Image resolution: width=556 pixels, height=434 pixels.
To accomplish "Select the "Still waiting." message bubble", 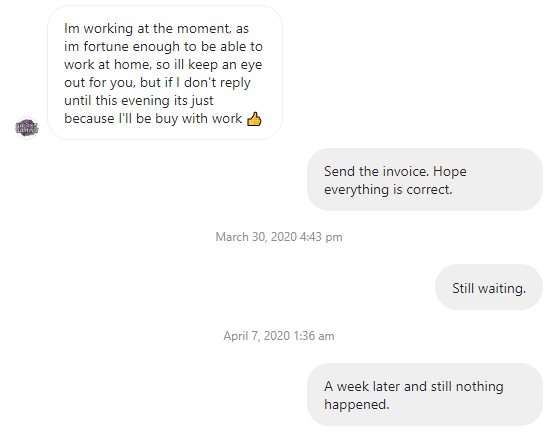I will [489, 287].
